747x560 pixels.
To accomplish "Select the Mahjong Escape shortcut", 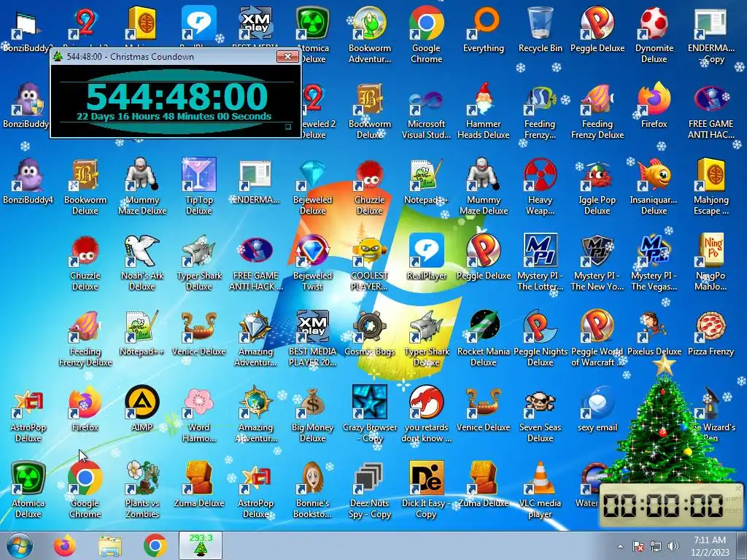I will click(711, 186).
